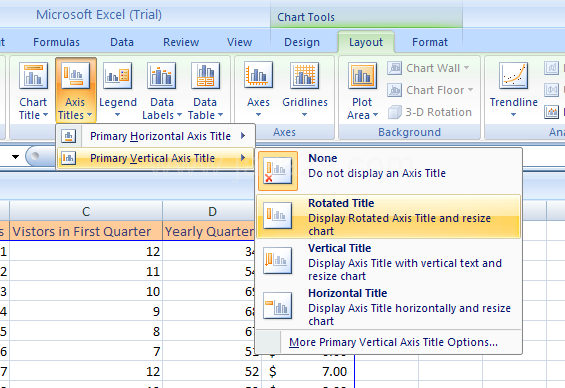Image resolution: width=565 pixels, height=388 pixels.
Task: Click the Data Labels icon
Action: (161, 75)
